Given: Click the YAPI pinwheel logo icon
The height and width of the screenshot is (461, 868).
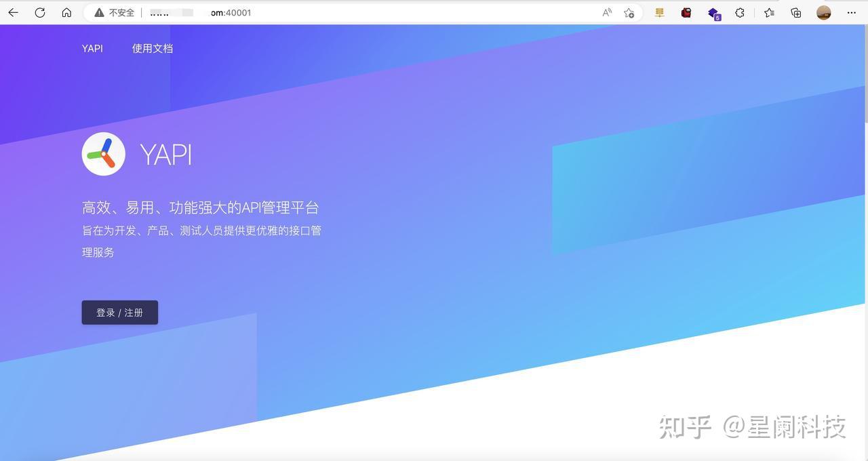Looking at the screenshot, I should pos(103,154).
